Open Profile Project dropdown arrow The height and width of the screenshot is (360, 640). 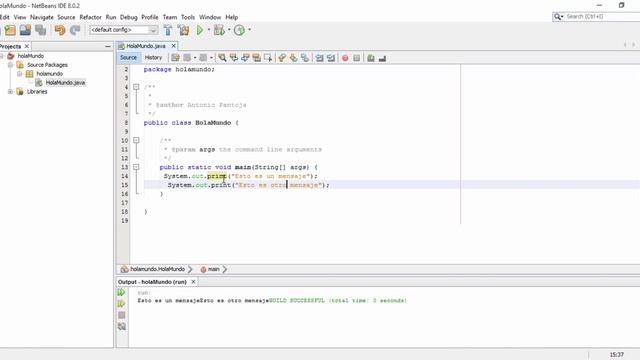pos(249,30)
